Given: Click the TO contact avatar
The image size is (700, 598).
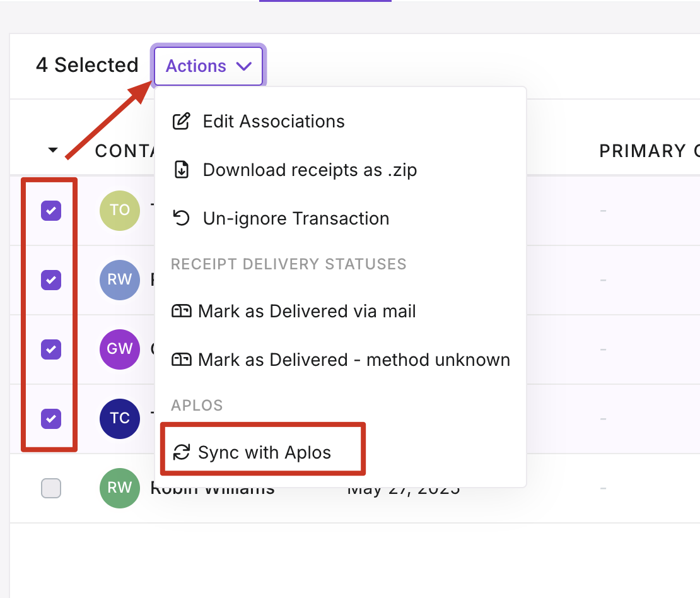Looking at the screenshot, I should pyautogui.click(x=120, y=210).
